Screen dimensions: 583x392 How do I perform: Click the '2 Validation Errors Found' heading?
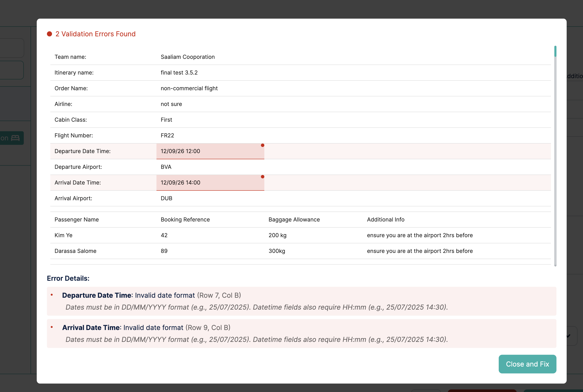[x=96, y=34]
